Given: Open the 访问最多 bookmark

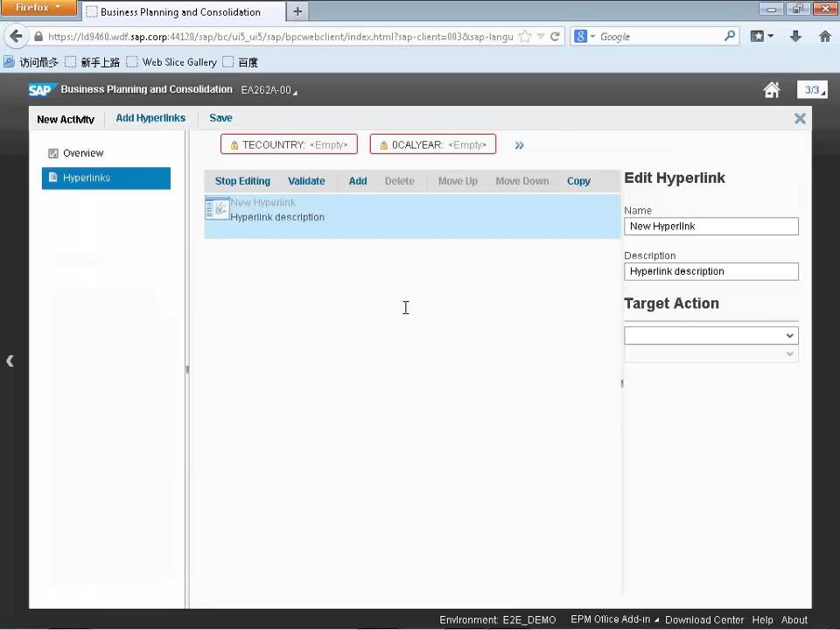Looking at the screenshot, I should 31,62.
